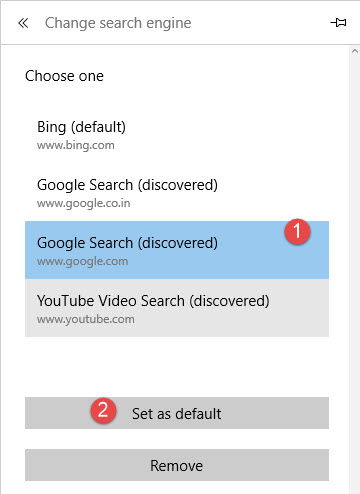Select highlighted Google Search google.com entry
Image resolution: width=360 pixels, height=494 pixels.
pyautogui.click(x=177, y=250)
